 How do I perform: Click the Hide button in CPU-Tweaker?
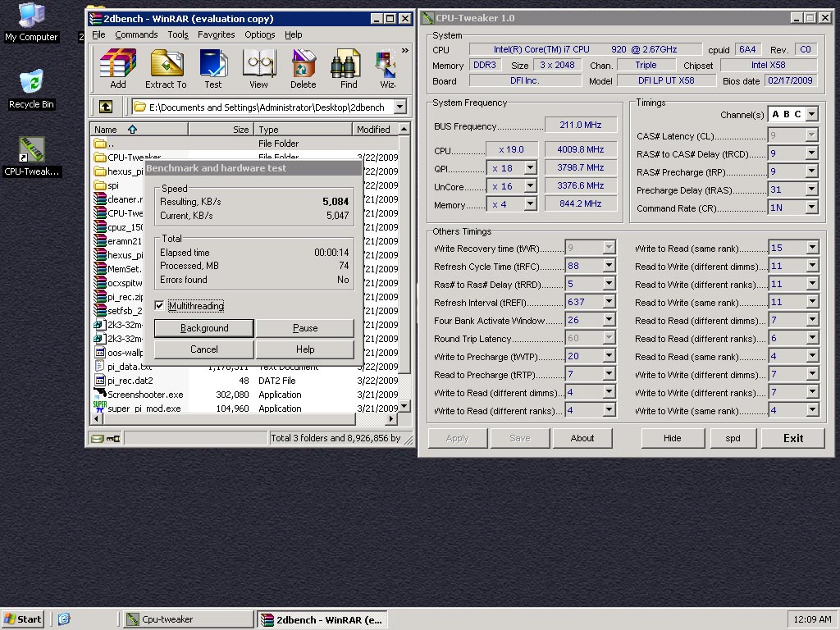pos(673,438)
